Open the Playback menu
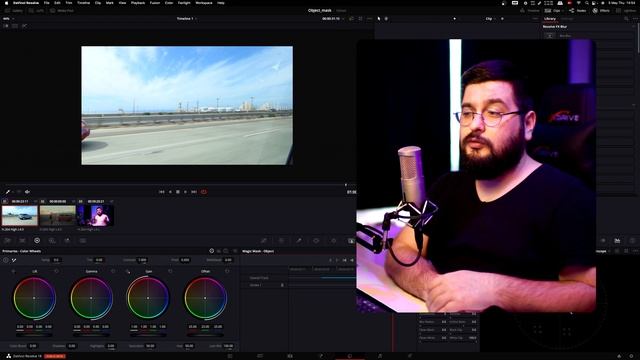This screenshot has height=360, width=640. click(x=138, y=3)
